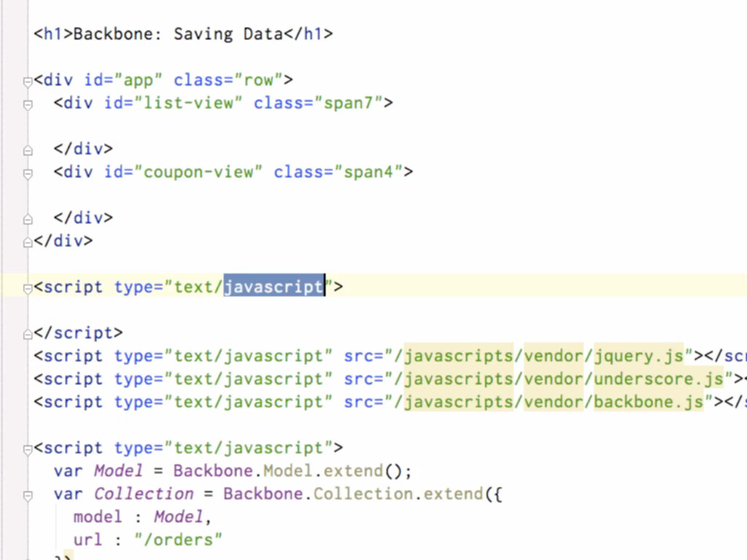Click the "model : Model," property line
The height and width of the screenshot is (560, 747).
click(x=142, y=517)
